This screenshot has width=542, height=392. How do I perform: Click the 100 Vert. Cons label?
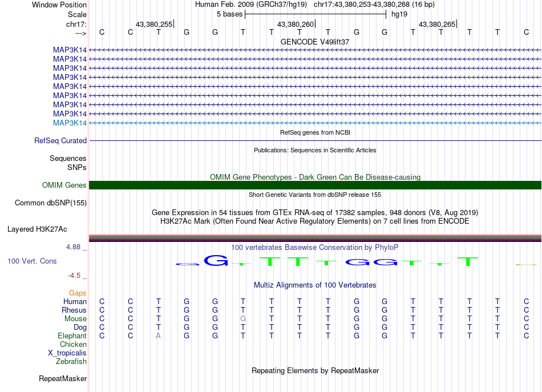(32, 261)
